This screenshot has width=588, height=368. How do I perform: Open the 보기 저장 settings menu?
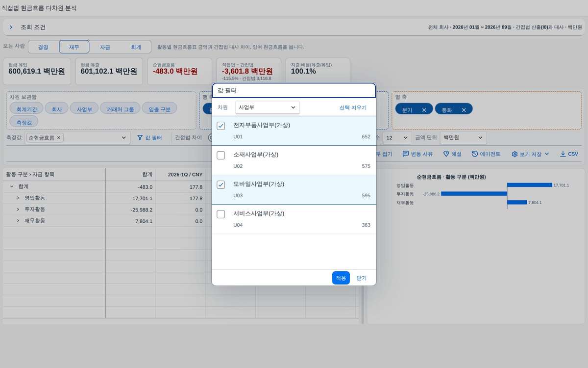point(531,154)
